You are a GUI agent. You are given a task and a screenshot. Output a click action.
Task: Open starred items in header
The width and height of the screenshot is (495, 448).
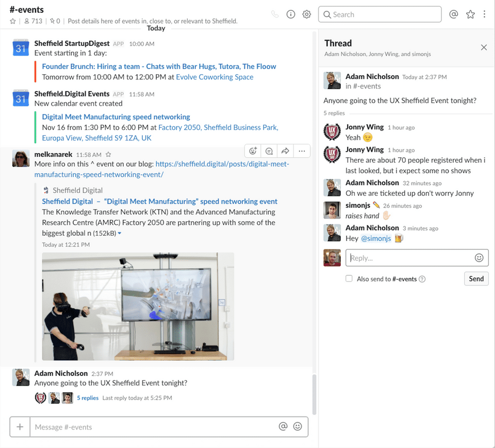click(x=470, y=14)
